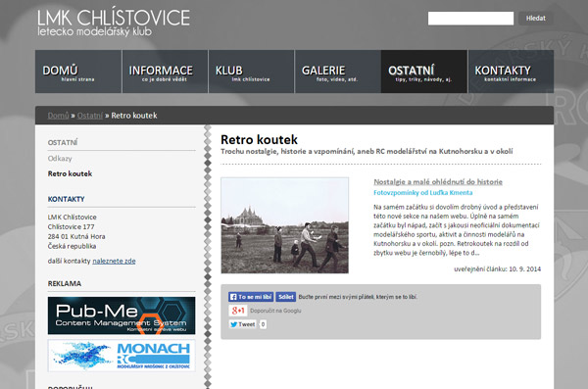
Task: Click the 'Retro koutek' breadcrumb text
Action: (134, 116)
